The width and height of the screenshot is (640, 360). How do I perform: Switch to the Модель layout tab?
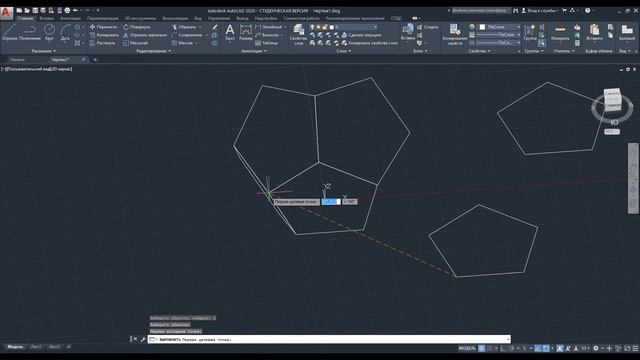coord(16,347)
